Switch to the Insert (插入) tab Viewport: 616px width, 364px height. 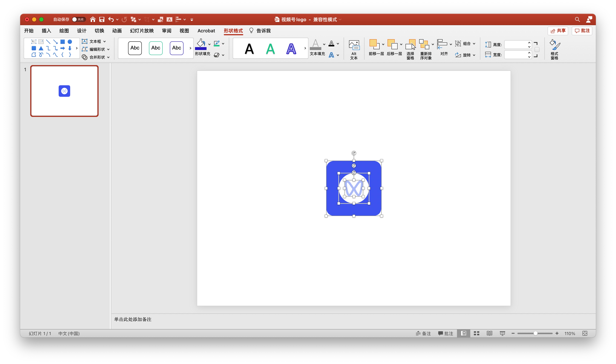coord(46,31)
